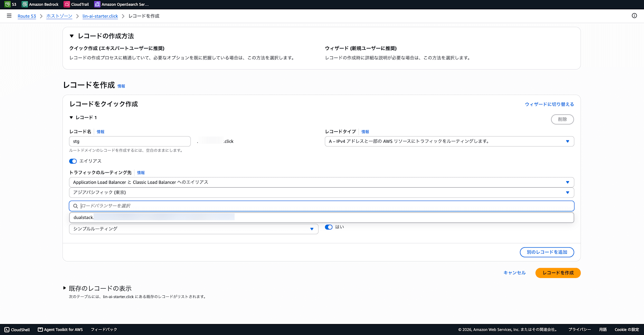Viewport: 644px width, 335px height.
Task: Click 別のレコードを追加 button
Action: coord(547,252)
